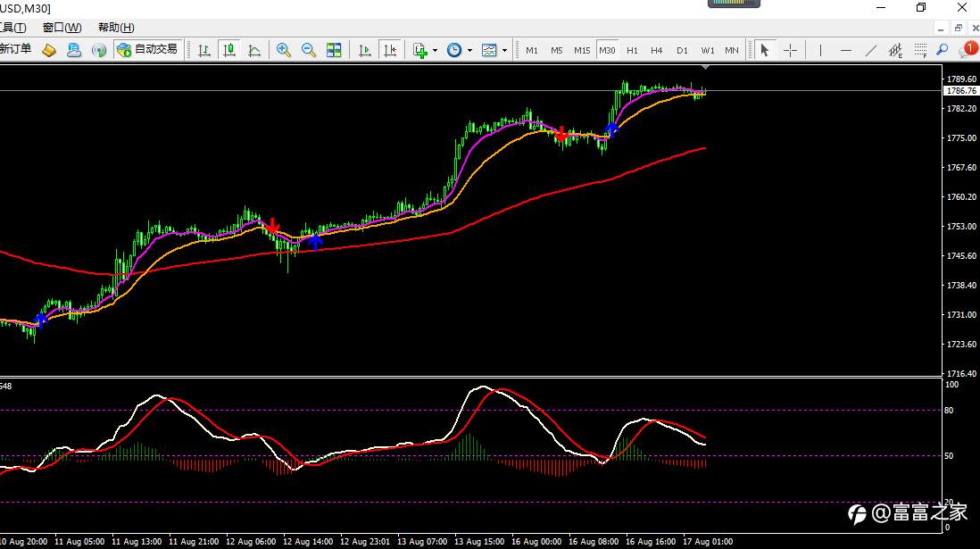Viewport: 980px width, 549px height.
Task: Switch to the W1 weekly timeframe
Action: click(708, 50)
